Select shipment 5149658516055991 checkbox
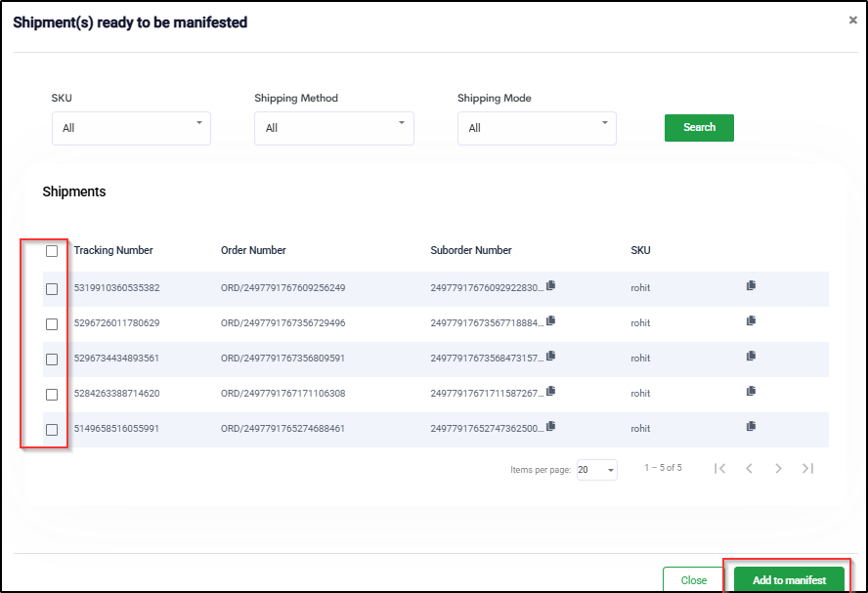This screenshot has height=593, width=868. click(x=52, y=430)
